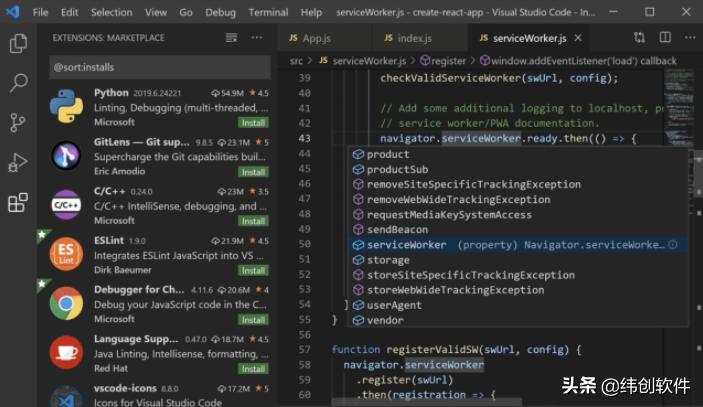Install the Python extension
The width and height of the screenshot is (703, 407).
coord(253,122)
